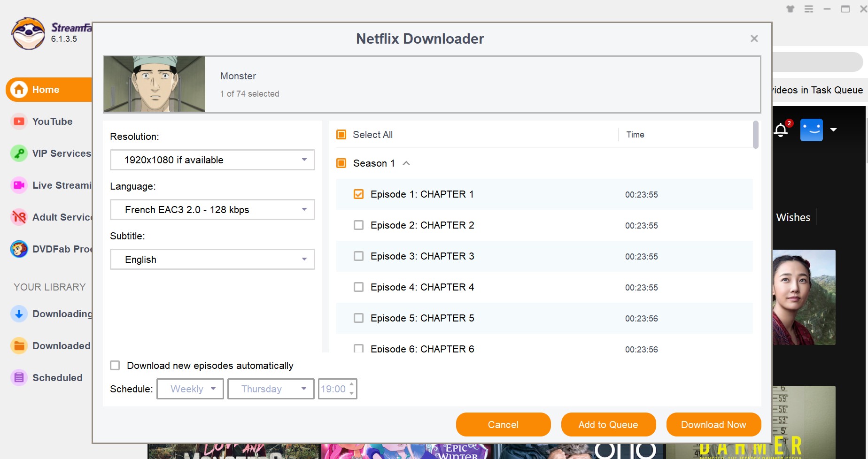Select YouTube in sidebar
Screen dimensions: 868x459
pos(53,122)
